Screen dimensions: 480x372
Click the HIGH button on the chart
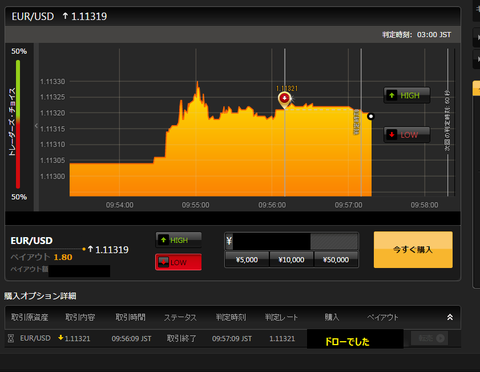point(407,96)
